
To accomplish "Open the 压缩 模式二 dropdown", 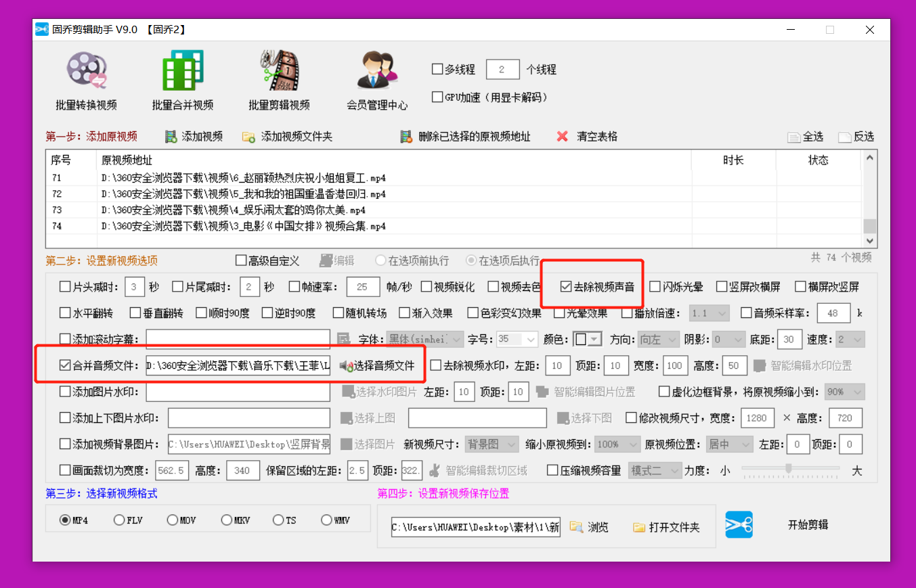I will click(x=655, y=470).
